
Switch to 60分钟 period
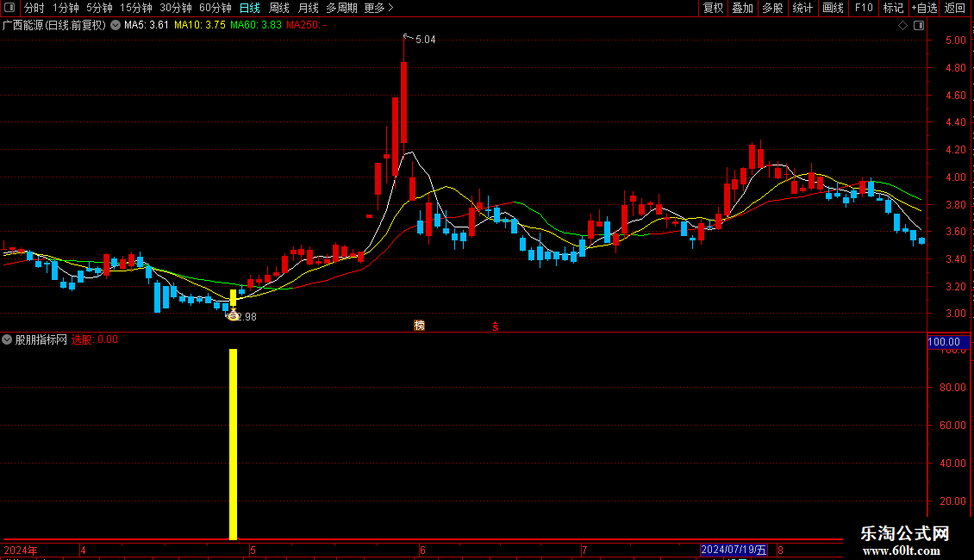pyautogui.click(x=215, y=8)
